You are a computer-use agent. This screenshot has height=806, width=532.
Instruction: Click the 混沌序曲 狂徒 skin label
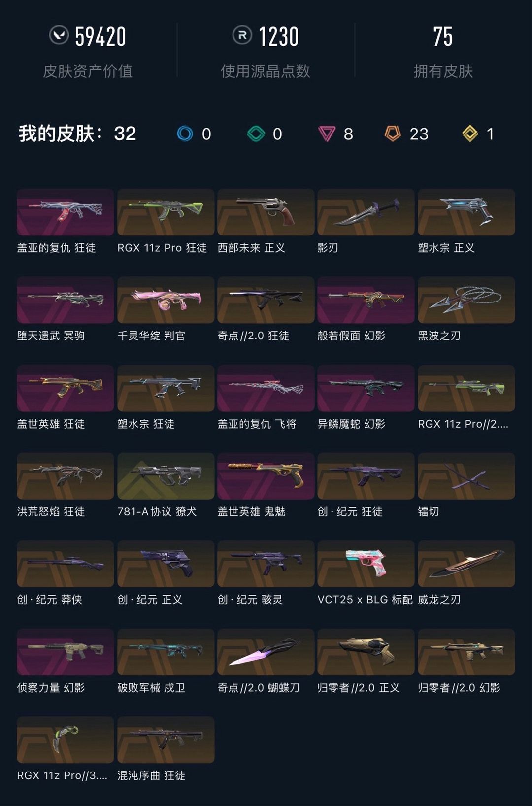[151, 775]
